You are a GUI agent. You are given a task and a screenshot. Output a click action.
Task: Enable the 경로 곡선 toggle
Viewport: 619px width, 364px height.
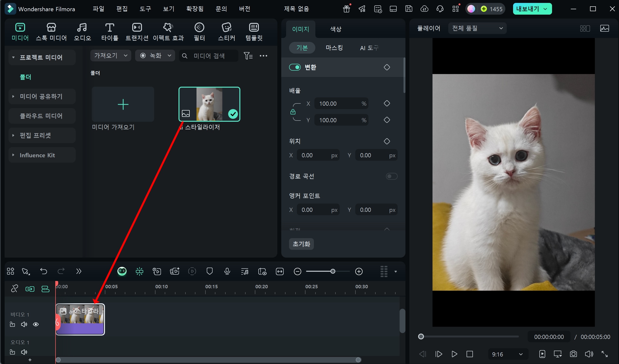tap(391, 176)
